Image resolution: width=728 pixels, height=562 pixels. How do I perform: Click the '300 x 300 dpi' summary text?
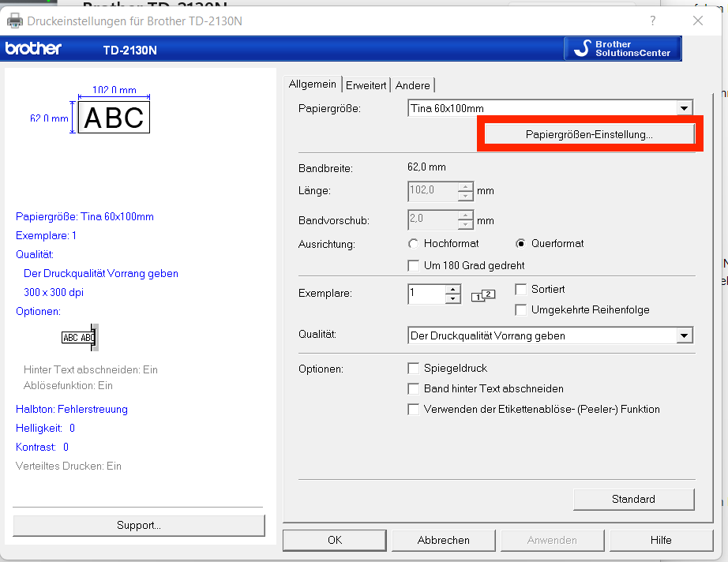pos(54,292)
